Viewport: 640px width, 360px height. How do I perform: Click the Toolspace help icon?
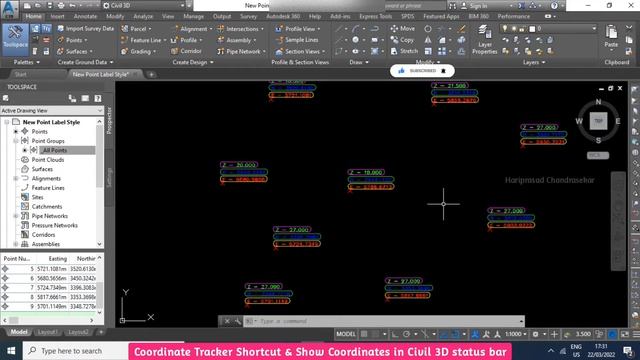click(x=98, y=98)
